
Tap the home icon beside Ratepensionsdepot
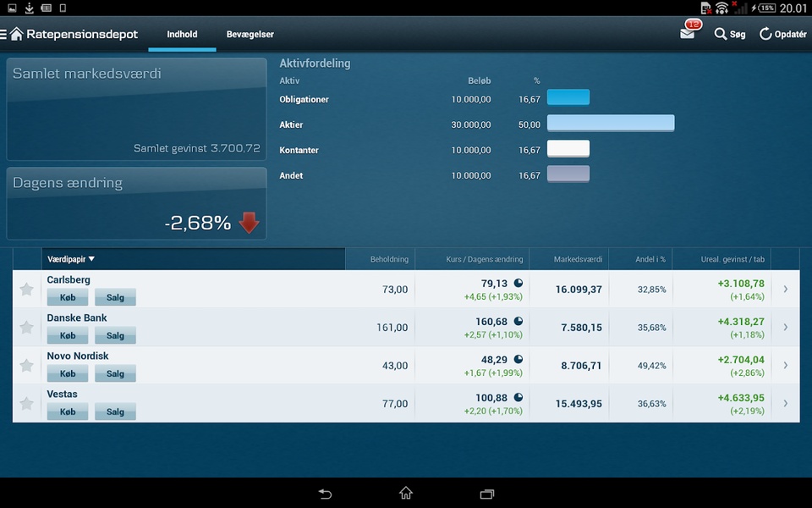pyautogui.click(x=17, y=34)
